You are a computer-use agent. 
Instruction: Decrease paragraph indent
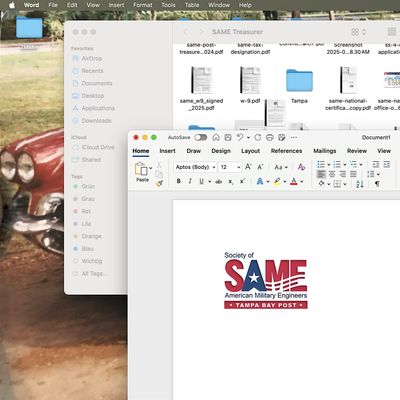376,164
